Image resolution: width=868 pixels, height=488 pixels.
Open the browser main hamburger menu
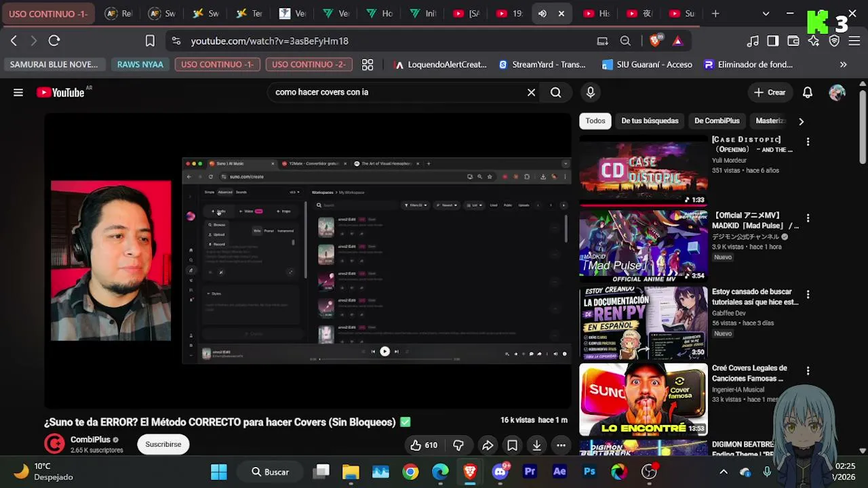(854, 41)
